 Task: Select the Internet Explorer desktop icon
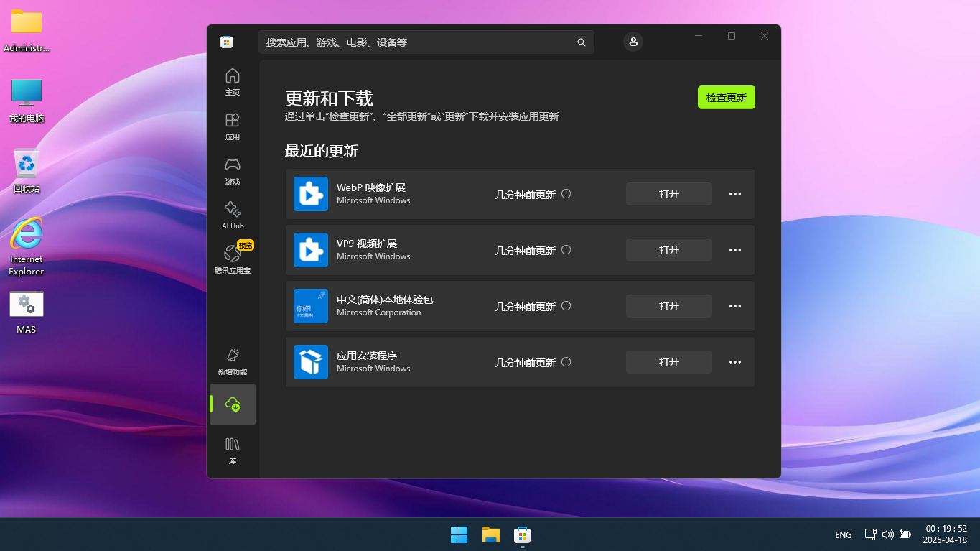pos(27,246)
